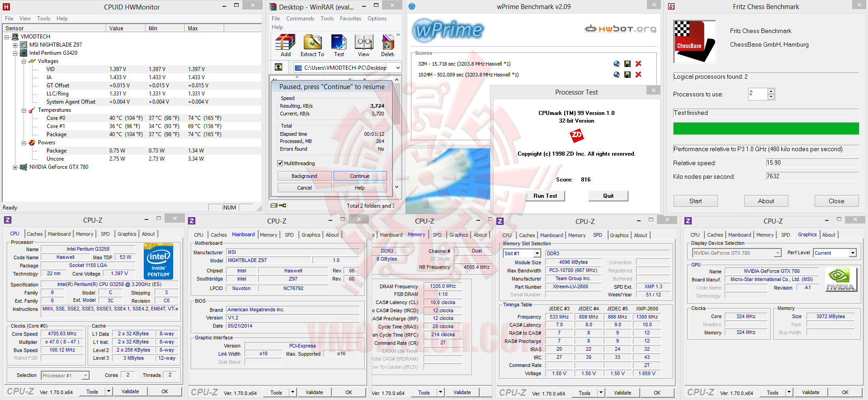This screenshot has width=868, height=400.
Task: Click the ChessBase logo in Fritz Chess Benchmark
Action: tap(694, 42)
